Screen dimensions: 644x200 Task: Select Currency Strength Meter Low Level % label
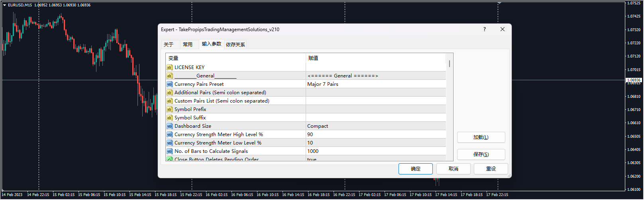point(218,143)
